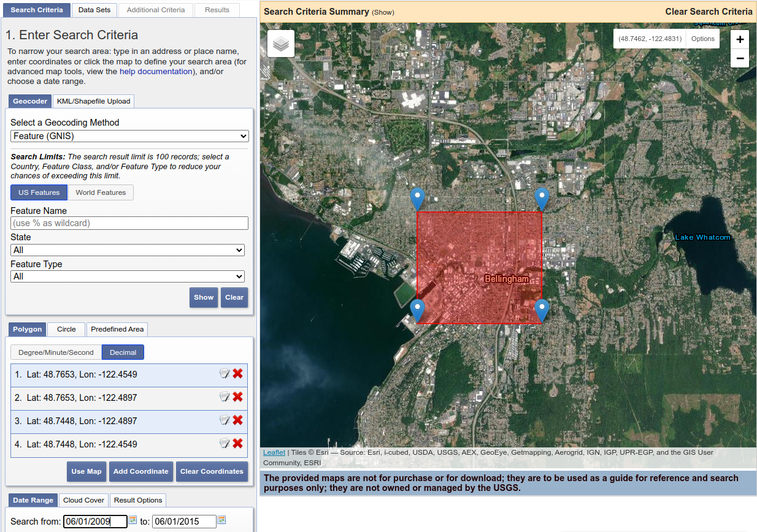Edit coordinate 2 with pencil icon
The height and width of the screenshot is (532, 757).
(x=225, y=397)
